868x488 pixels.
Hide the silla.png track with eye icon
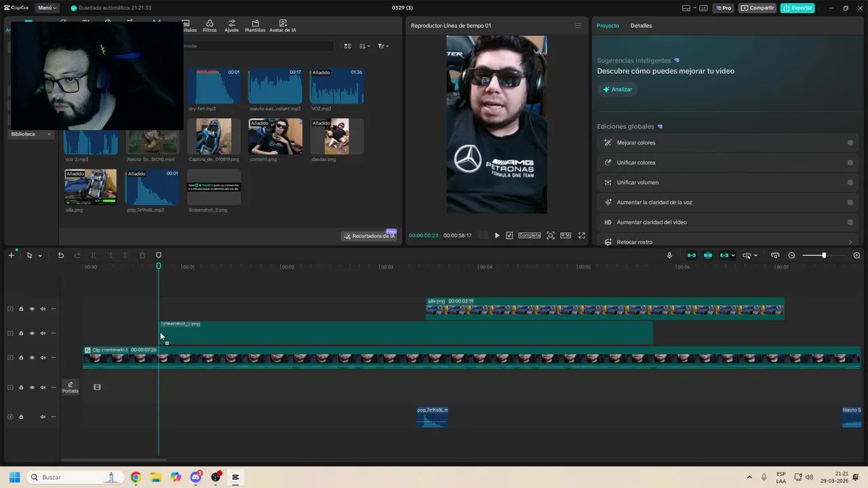pyautogui.click(x=32, y=309)
